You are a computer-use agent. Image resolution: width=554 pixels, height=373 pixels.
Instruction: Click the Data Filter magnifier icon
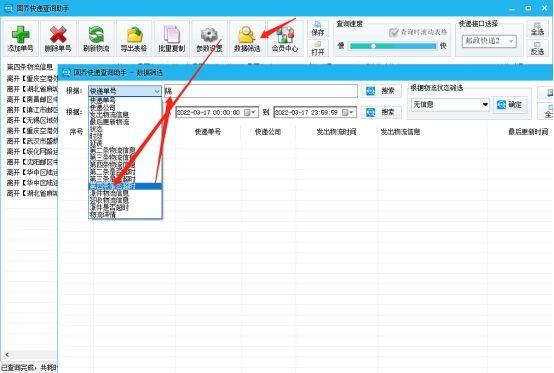tap(247, 35)
